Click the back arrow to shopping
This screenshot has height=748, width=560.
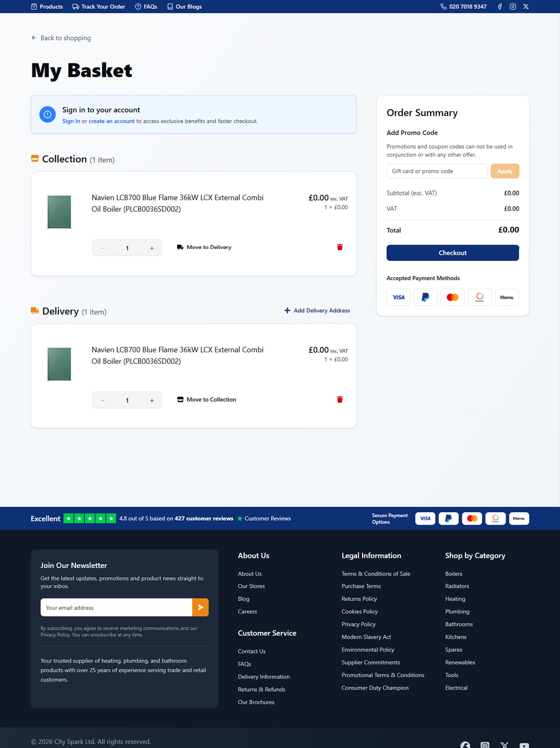[34, 38]
